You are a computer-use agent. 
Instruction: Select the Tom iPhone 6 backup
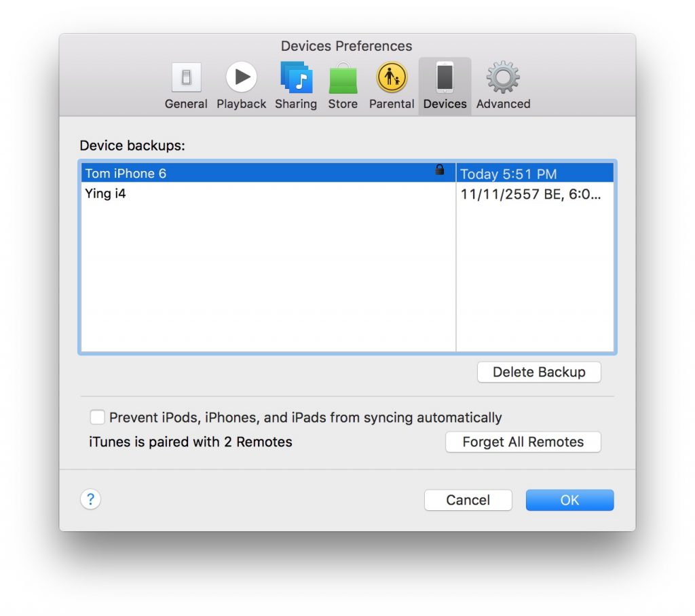(x=126, y=173)
